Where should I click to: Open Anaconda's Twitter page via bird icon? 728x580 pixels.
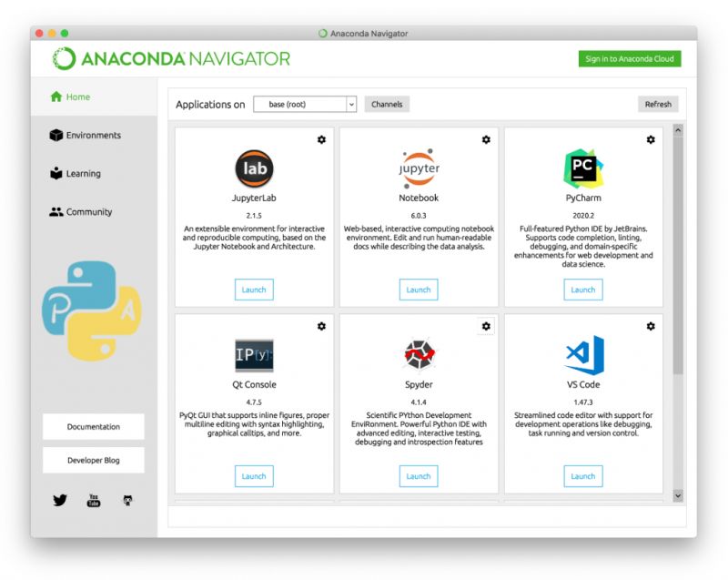[61, 499]
